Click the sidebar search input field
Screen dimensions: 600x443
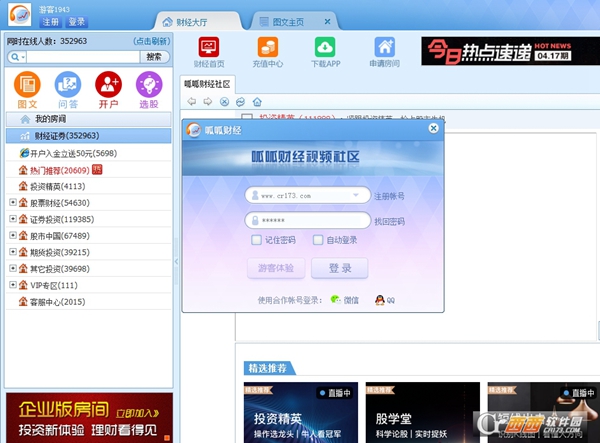pyautogui.click(x=83, y=57)
